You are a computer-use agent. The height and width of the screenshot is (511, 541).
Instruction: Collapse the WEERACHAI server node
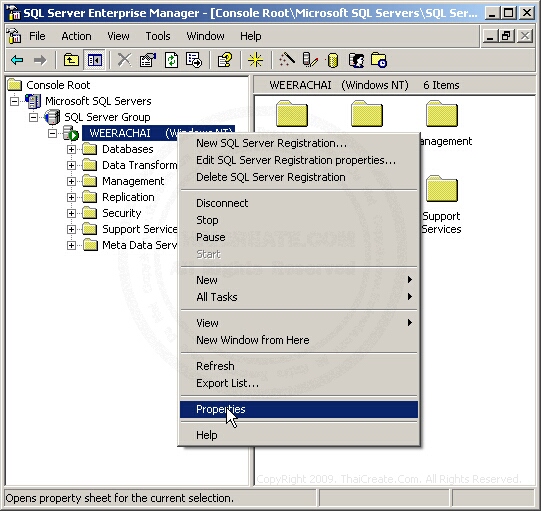click(52, 133)
